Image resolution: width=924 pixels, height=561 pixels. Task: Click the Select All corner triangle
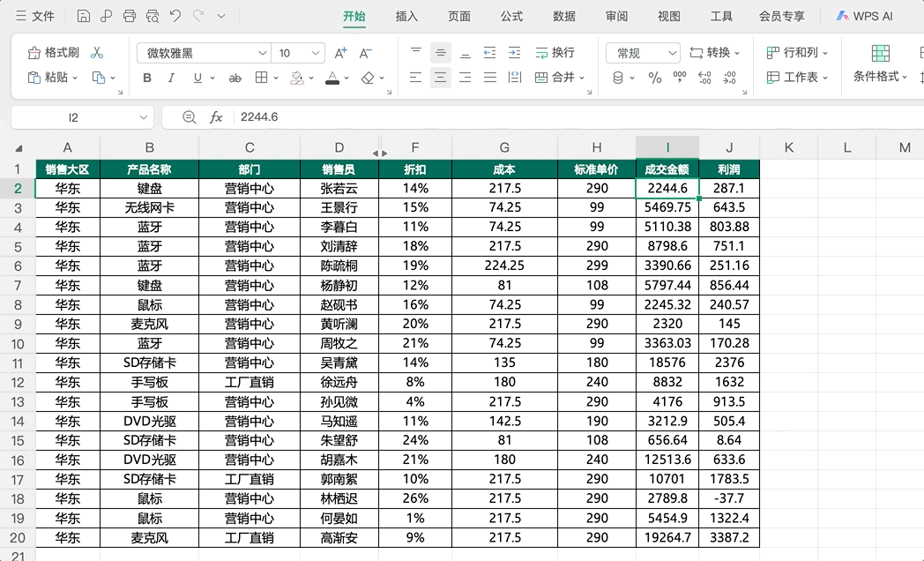(x=19, y=148)
